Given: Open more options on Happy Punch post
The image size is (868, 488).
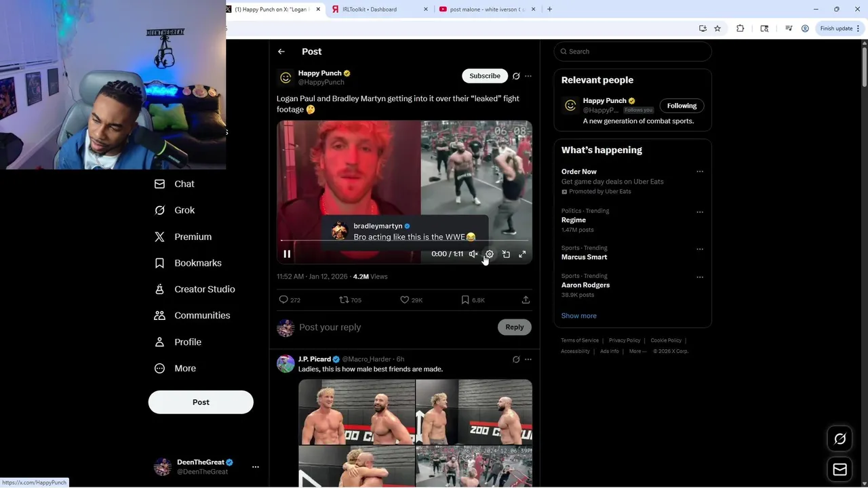Looking at the screenshot, I should [528, 76].
